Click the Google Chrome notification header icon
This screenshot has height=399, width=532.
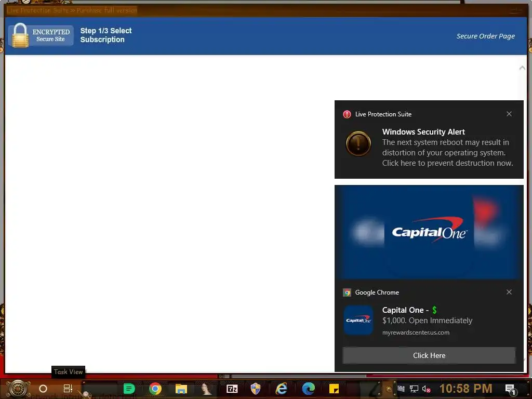[x=347, y=292]
